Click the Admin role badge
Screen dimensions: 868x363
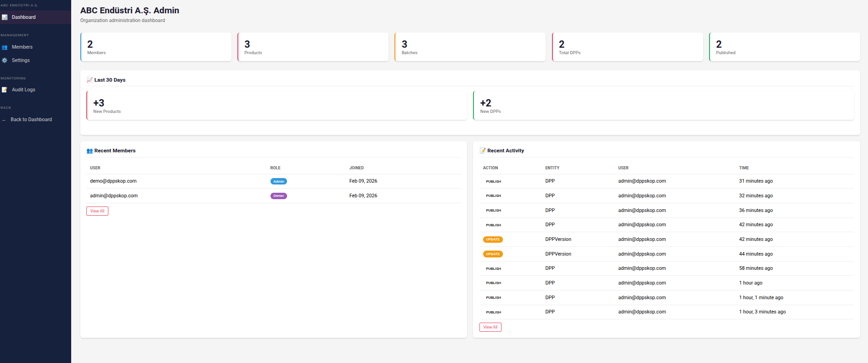pos(279,181)
